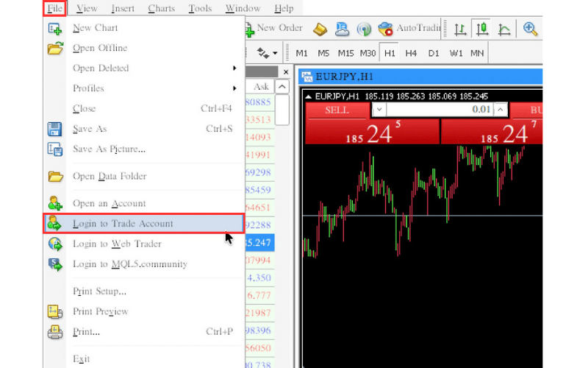Open the File menu
The width and height of the screenshot is (588, 368).
(x=54, y=8)
